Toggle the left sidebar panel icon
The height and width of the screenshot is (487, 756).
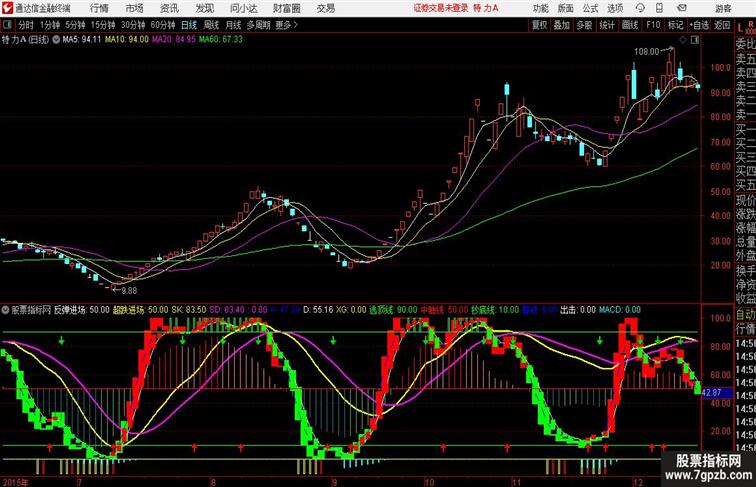pyautogui.click(x=7, y=24)
